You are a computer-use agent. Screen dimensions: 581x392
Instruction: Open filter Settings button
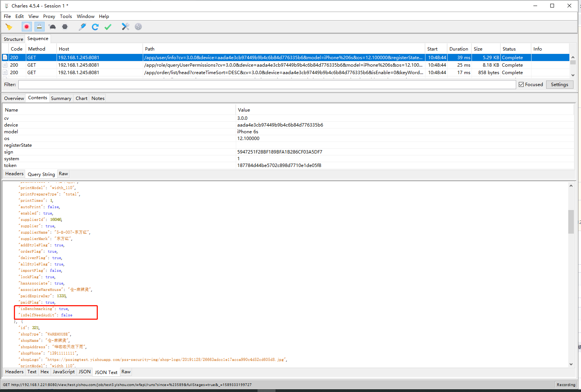pos(560,85)
